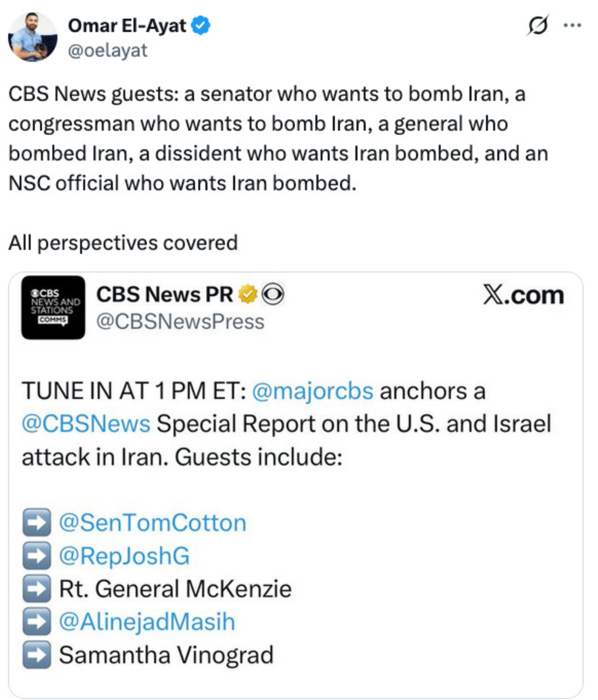Click the gold verified badge on CBS News PR
The width and height of the screenshot is (598, 700).
pos(248,294)
